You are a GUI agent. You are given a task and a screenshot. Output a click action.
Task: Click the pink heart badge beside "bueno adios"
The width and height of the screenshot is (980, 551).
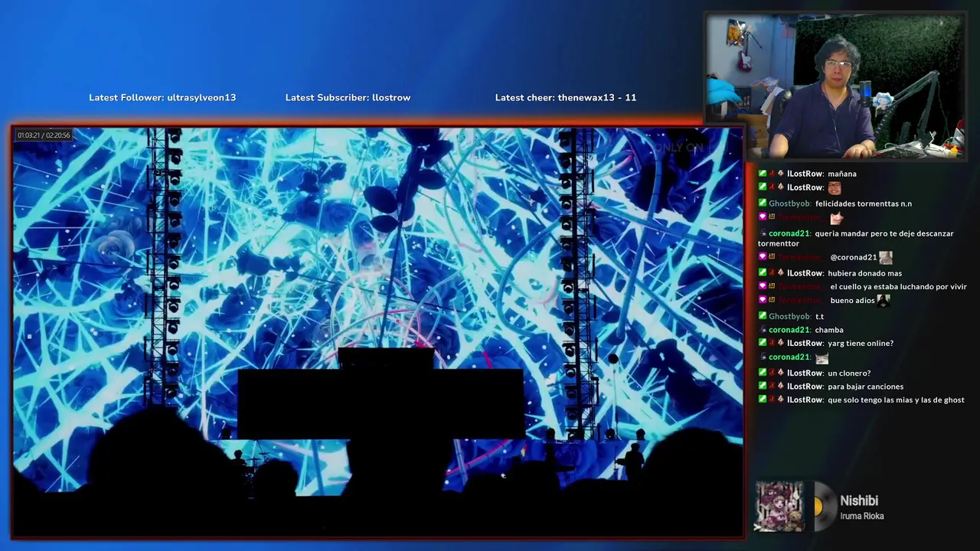[763, 301]
